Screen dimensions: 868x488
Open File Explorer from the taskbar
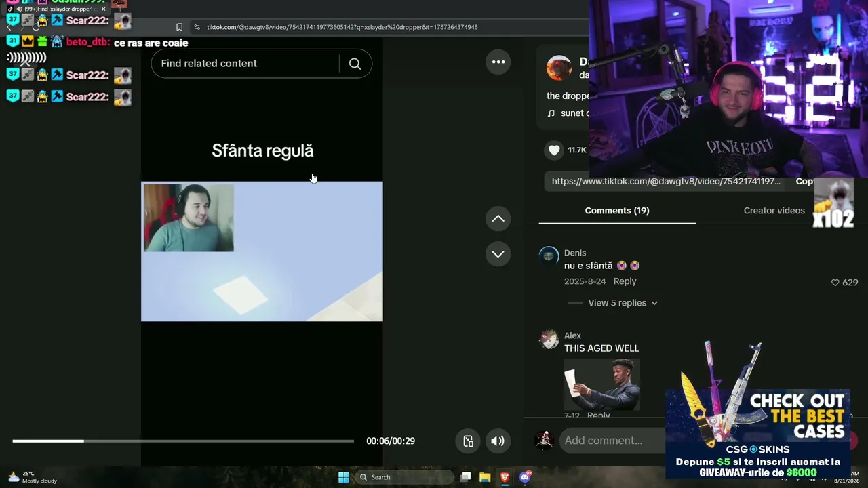pyautogui.click(x=485, y=477)
